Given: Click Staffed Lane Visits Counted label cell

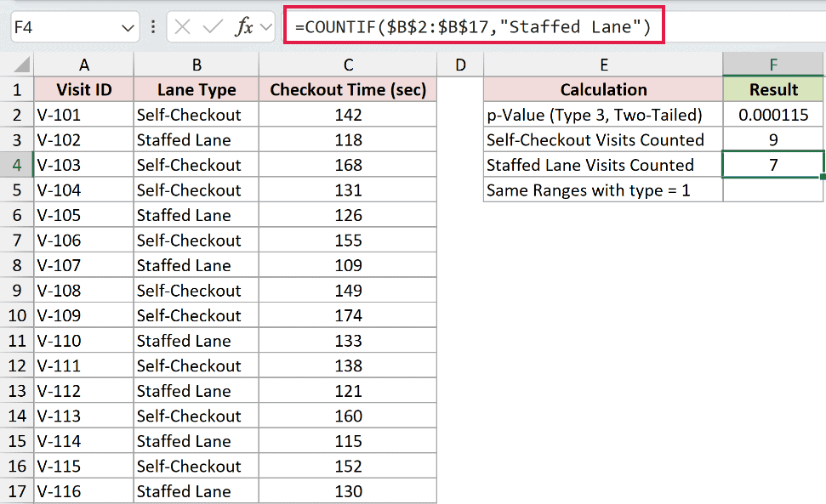Looking at the screenshot, I should [604, 165].
